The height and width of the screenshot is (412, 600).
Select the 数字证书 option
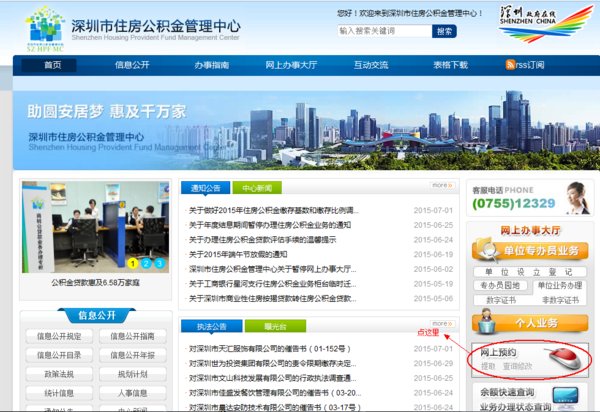[x=501, y=300]
